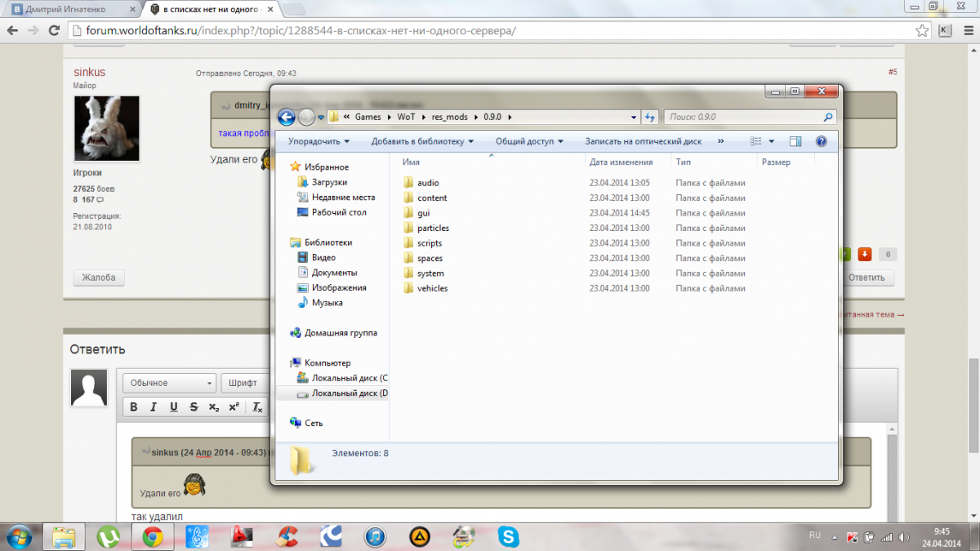This screenshot has width=980, height=551.
Task: Go back in Explorer navigation
Action: [x=286, y=117]
